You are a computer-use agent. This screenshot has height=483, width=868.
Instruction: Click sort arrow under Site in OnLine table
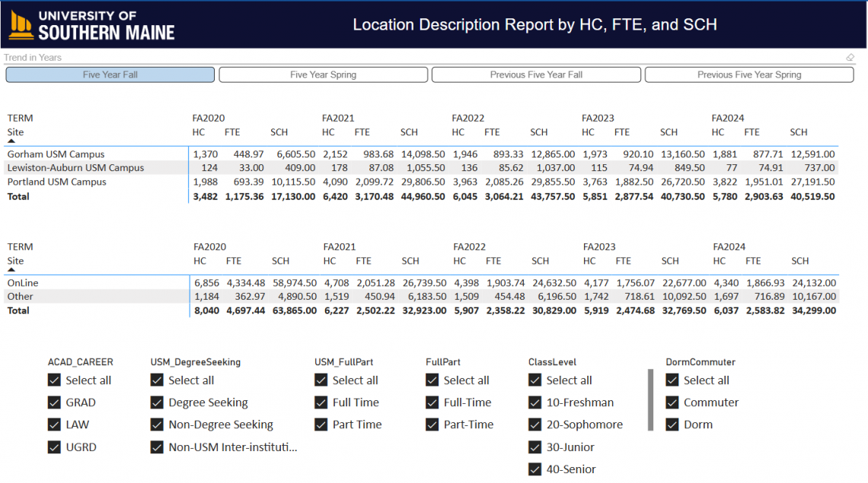point(11,271)
